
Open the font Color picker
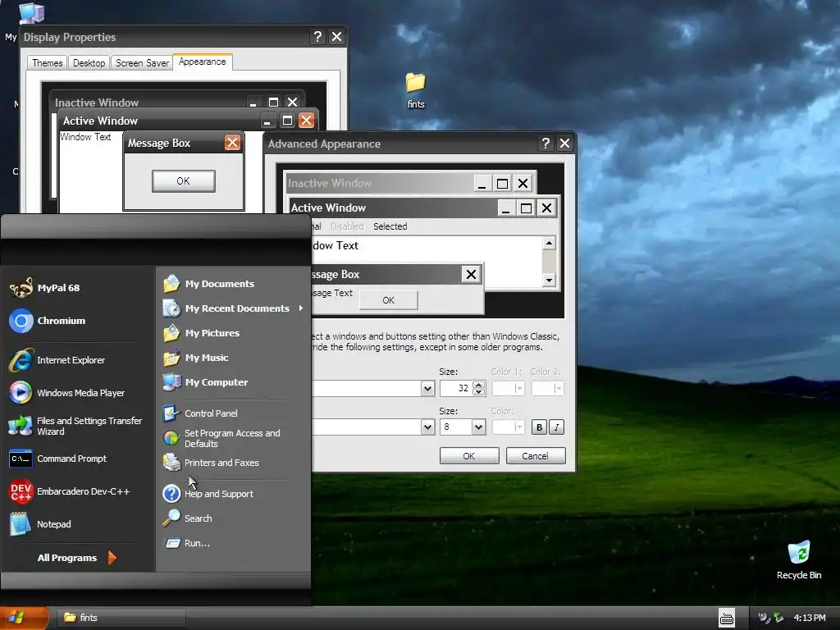pos(508,427)
